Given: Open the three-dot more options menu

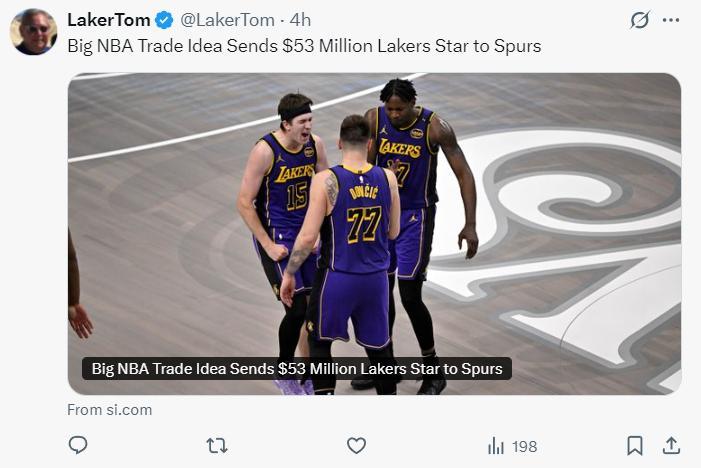Looking at the screenshot, I should coord(671,20).
